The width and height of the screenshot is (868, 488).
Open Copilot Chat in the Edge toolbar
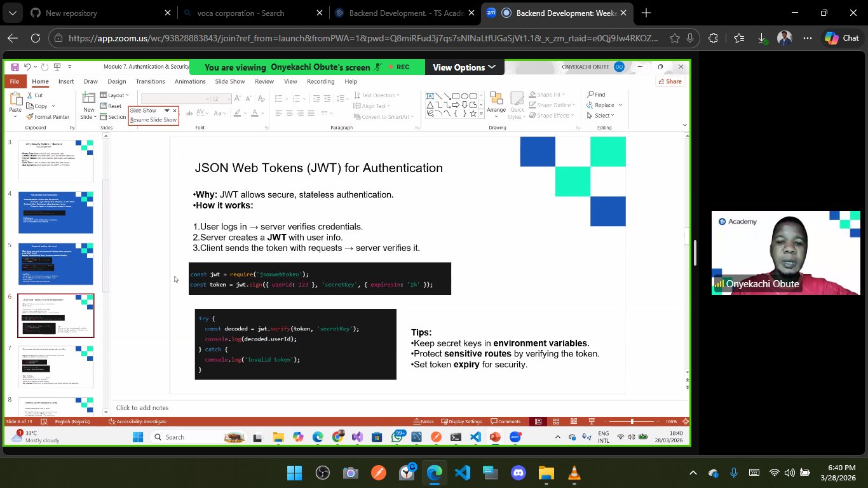click(841, 38)
